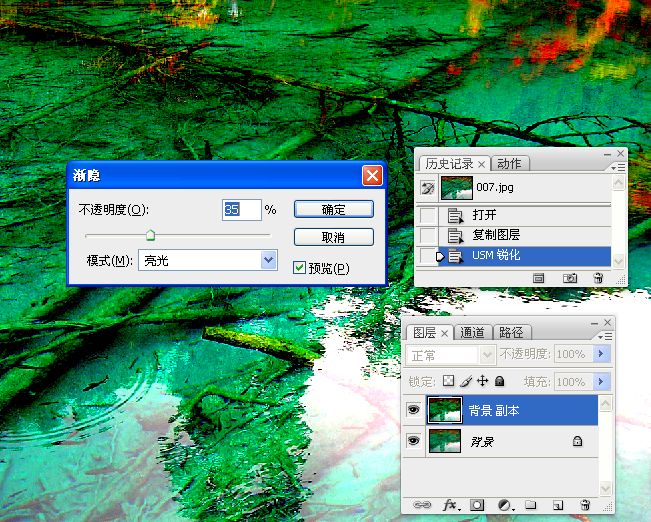
Task: Select the 背景 layer name
Action: point(482,441)
